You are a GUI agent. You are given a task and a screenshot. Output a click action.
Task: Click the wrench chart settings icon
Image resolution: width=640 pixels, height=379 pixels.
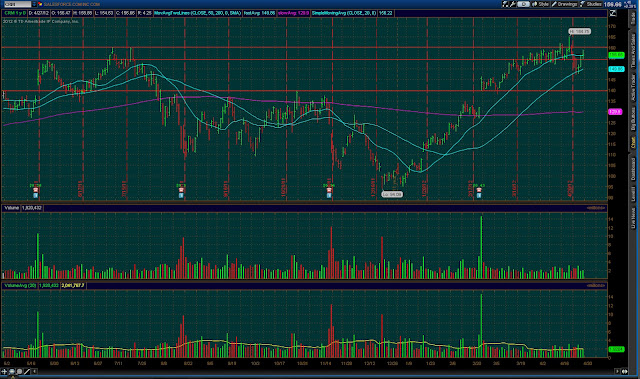pyautogui.click(x=513, y=4)
